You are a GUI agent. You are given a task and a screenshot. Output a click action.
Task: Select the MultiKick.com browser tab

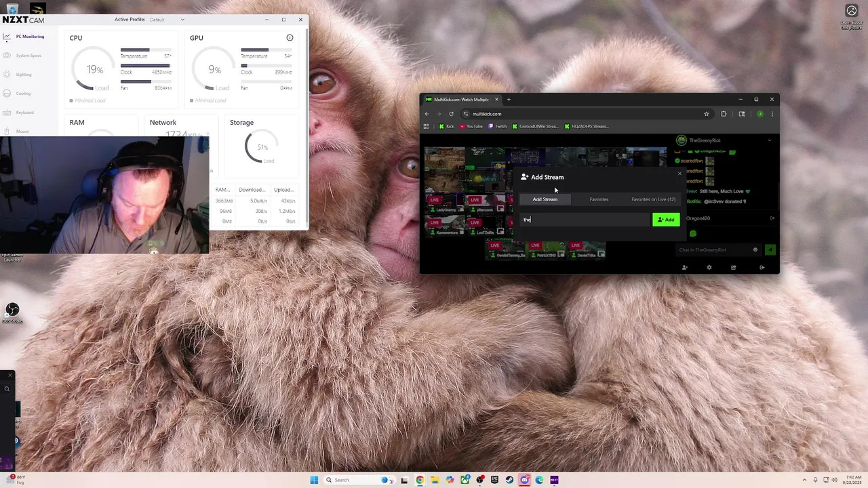coord(461,100)
